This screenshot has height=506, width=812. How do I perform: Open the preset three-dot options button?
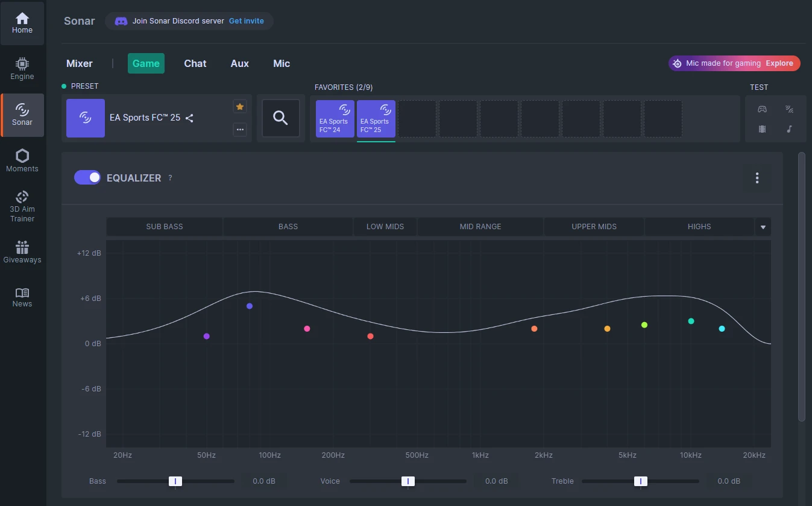[x=240, y=130]
